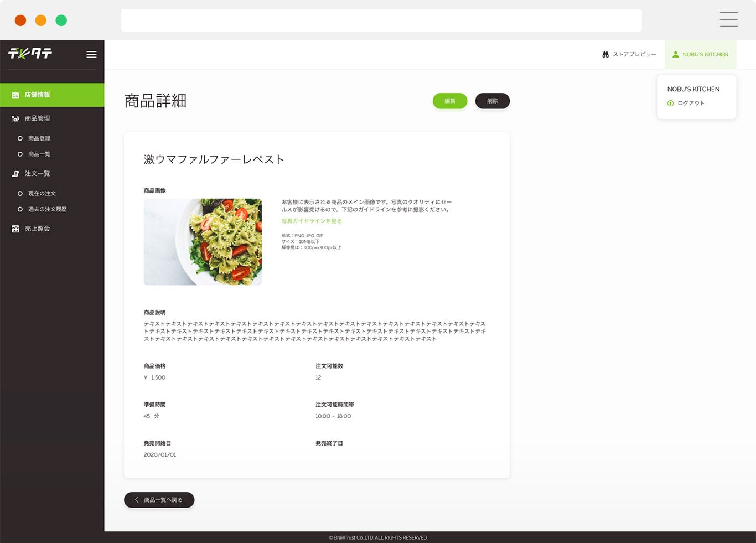This screenshot has width=756, height=543.
Task: Click the 店舗情報 store icon
Action: click(15, 95)
